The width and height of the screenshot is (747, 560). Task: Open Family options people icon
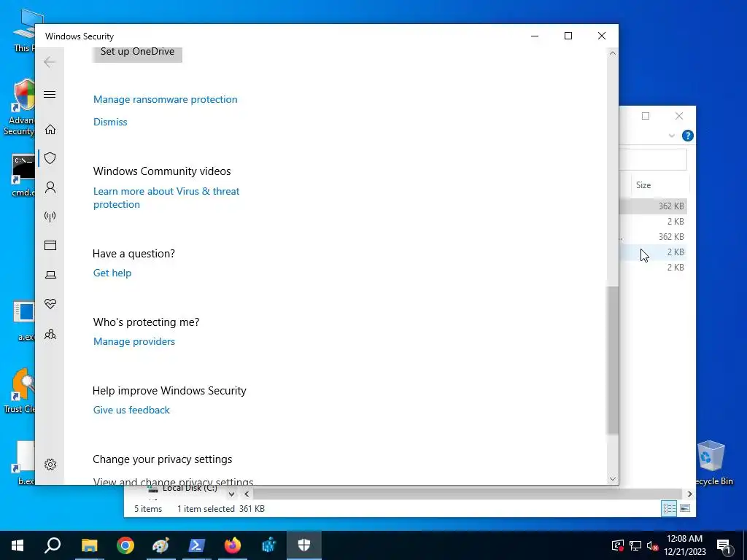(x=50, y=334)
